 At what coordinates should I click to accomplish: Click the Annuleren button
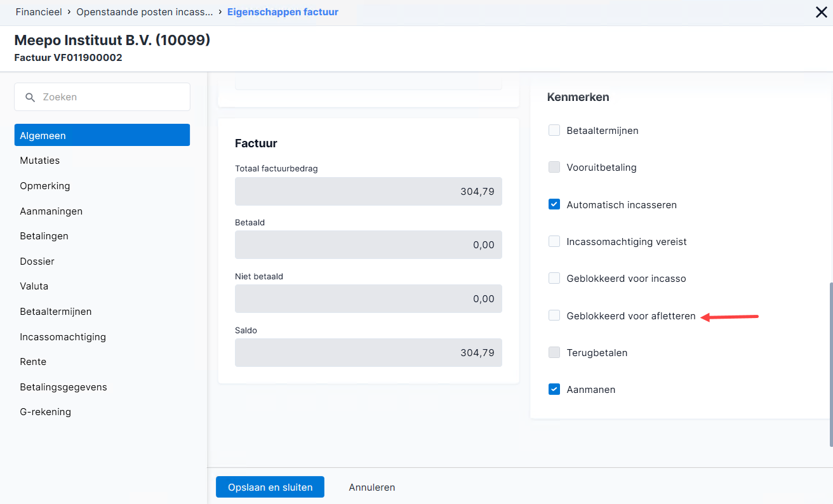pyautogui.click(x=372, y=487)
